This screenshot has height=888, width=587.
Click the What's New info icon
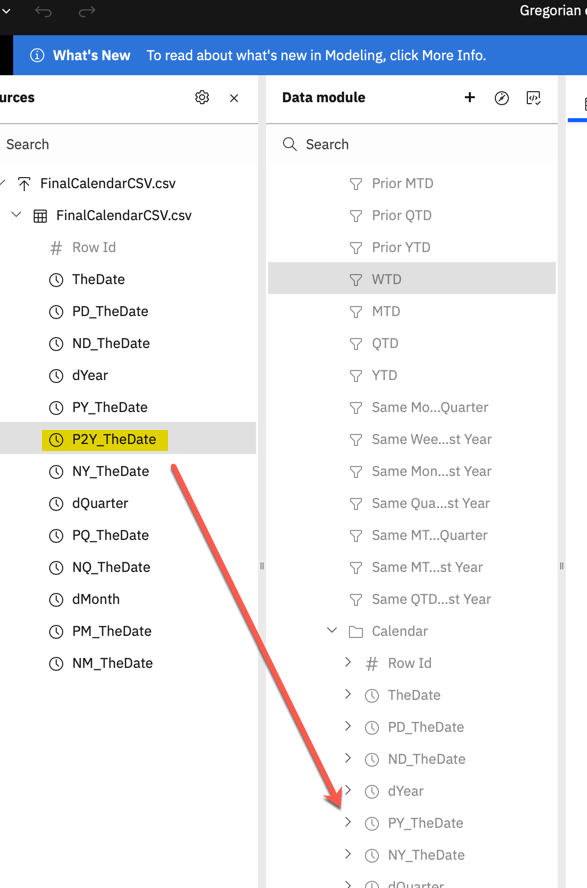tap(37, 55)
